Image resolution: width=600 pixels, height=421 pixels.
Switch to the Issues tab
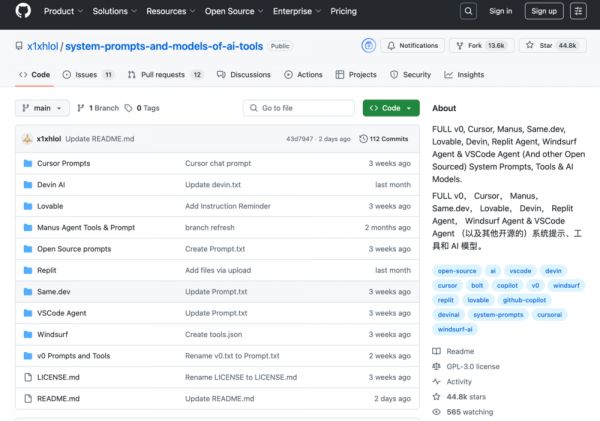pyautogui.click(x=88, y=75)
